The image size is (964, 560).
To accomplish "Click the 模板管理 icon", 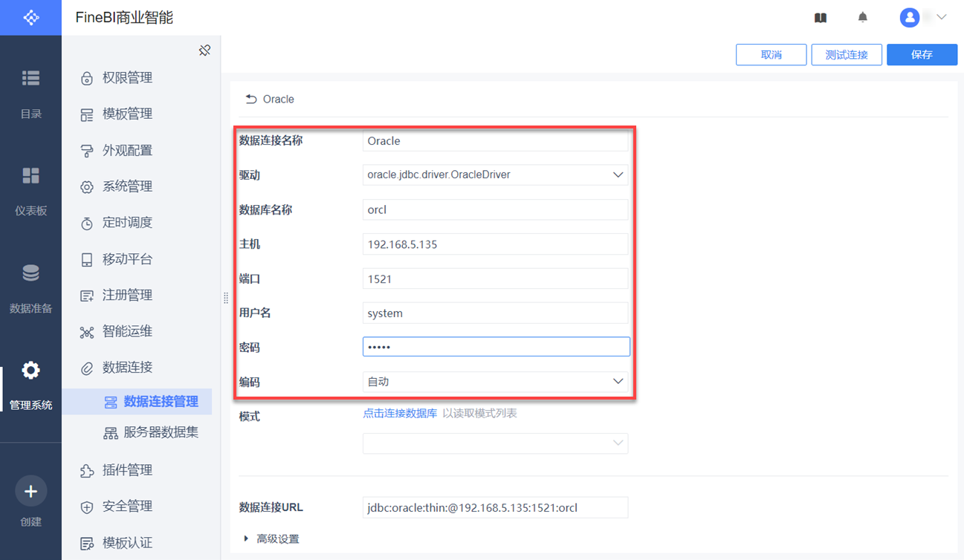I will (x=87, y=114).
